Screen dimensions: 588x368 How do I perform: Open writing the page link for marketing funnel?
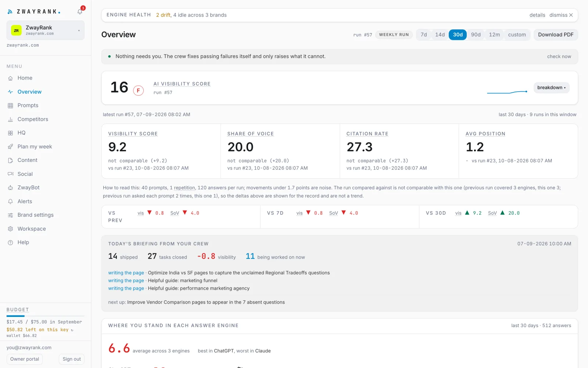tap(126, 280)
